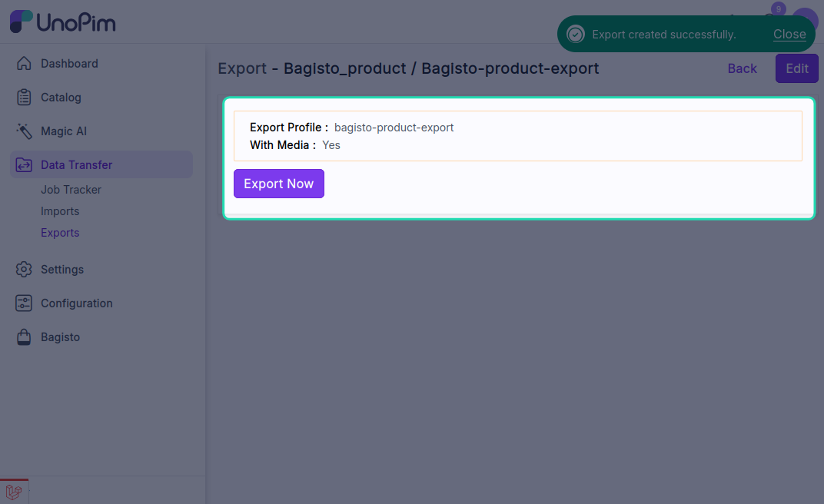This screenshot has width=824, height=504.
Task: Start the export with Export Now
Action: [278, 184]
